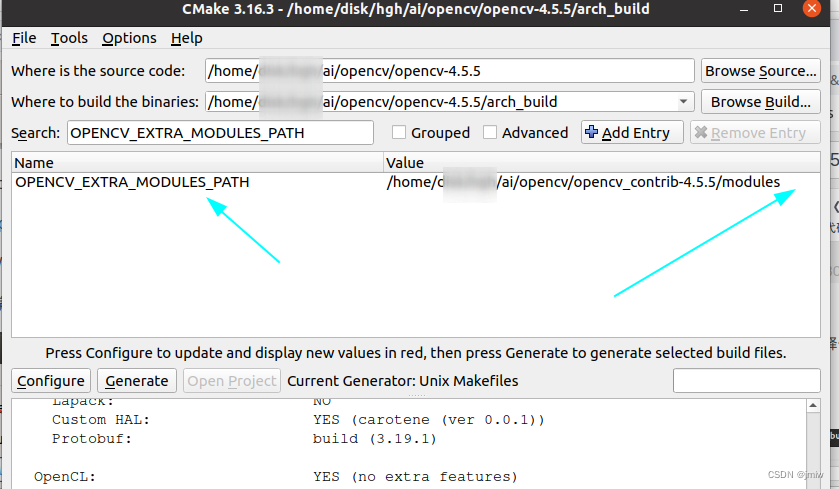Click the Search input field
The width and height of the screenshot is (839, 489).
click(220, 133)
